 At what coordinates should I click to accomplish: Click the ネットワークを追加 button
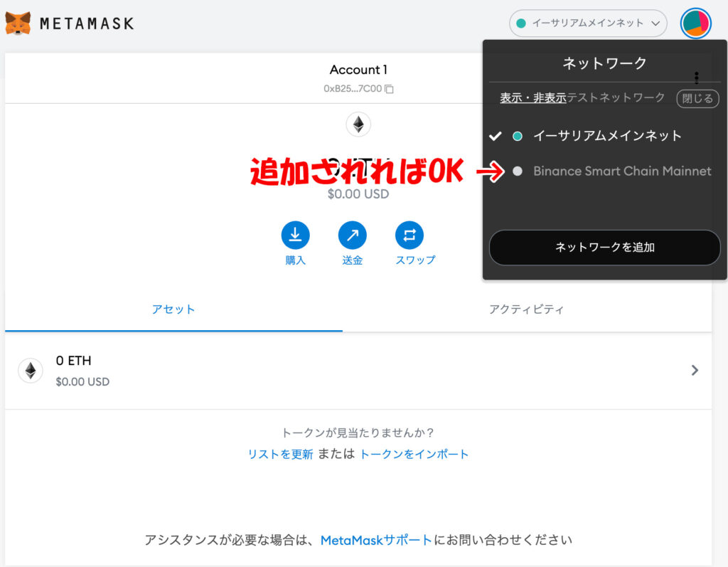pyautogui.click(x=604, y=248)
